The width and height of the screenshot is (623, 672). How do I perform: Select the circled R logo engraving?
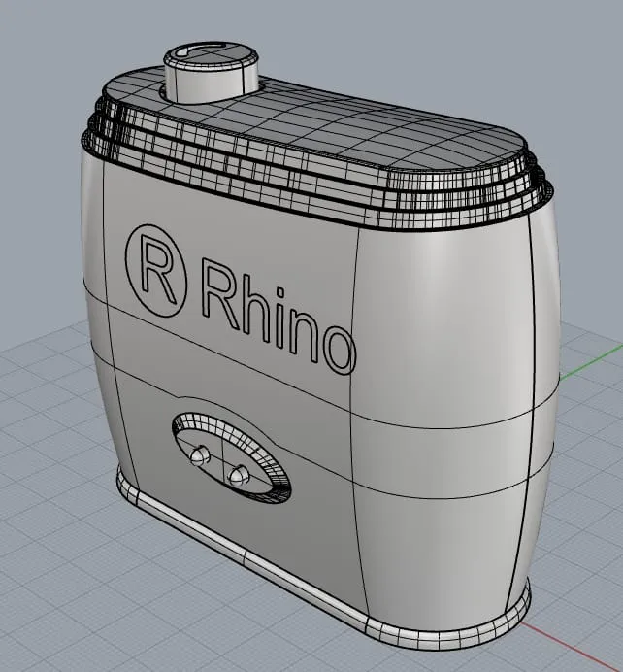156,271
